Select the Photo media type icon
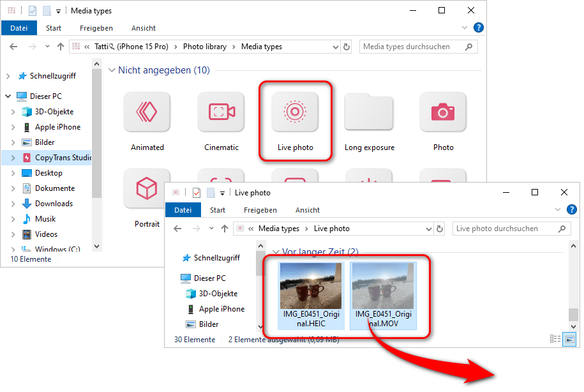Screen dimensions: 584x392 click(x=443, y=112)
